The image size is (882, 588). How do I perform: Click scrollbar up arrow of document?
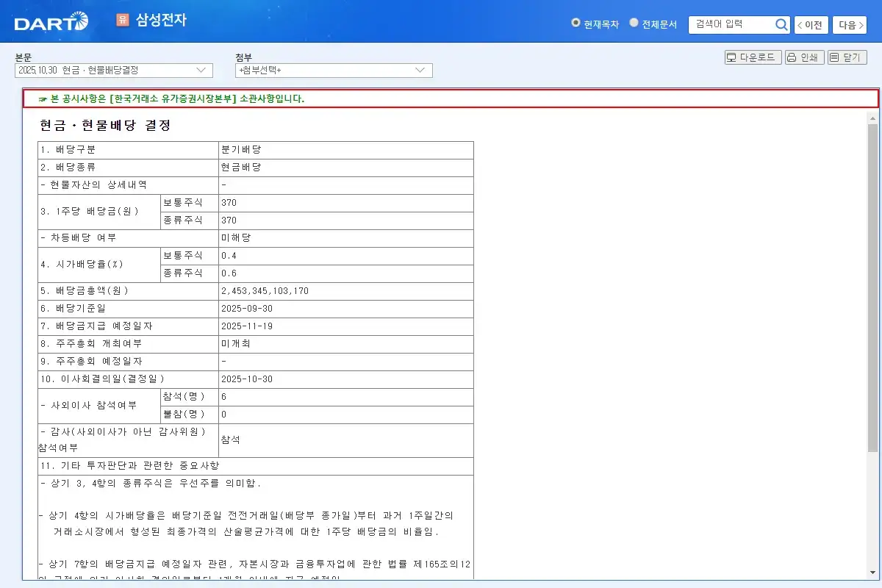point(873,118)
